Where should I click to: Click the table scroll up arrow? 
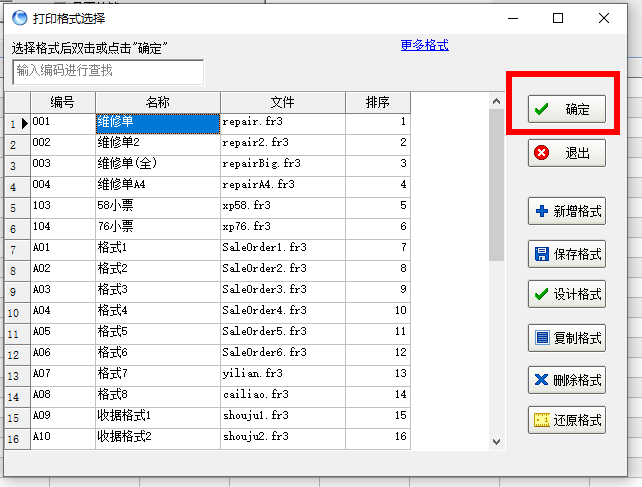[x=497, y=101]
